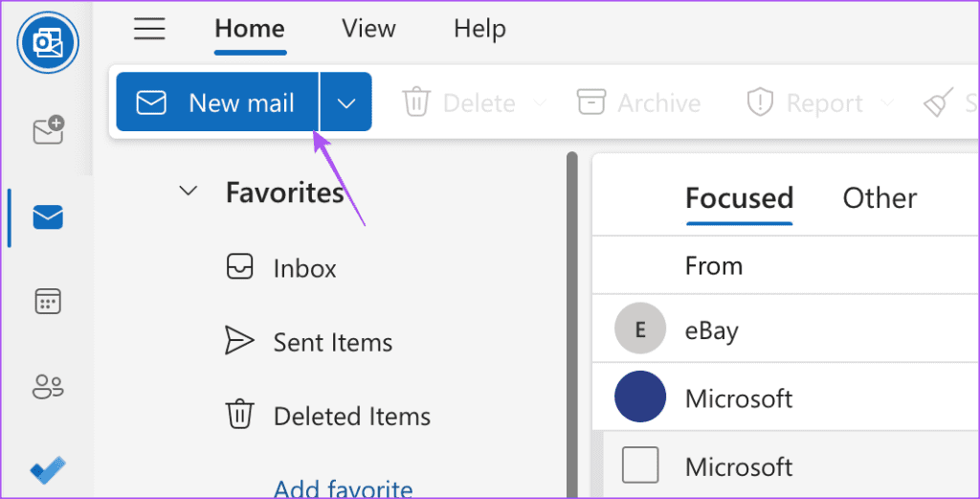Screen dimensions: 980x499
Task: Toggle the hamburger navigation menu
Action: pos(149,29)
